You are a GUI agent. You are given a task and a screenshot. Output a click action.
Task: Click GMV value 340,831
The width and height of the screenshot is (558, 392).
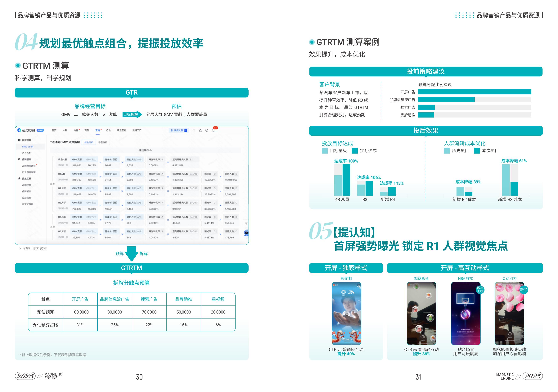(77, 165)
